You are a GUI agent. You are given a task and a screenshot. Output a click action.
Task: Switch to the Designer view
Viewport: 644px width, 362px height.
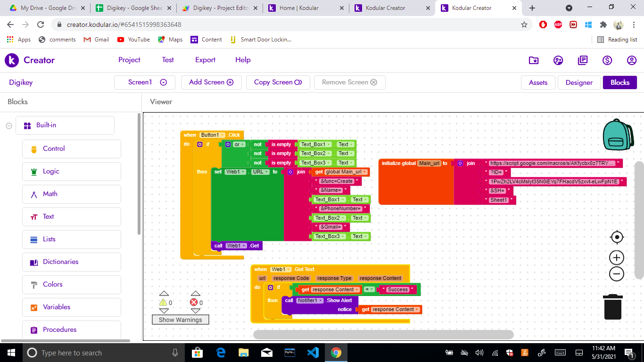(579, 82)
